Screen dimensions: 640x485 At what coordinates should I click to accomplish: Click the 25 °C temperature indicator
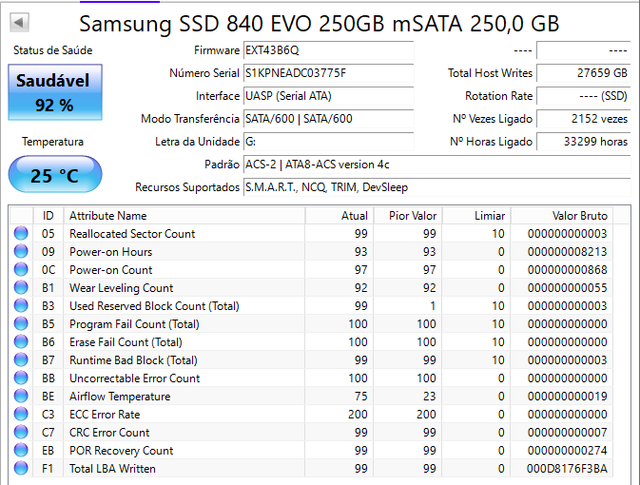pyautogui.click(x=55, y=174)
